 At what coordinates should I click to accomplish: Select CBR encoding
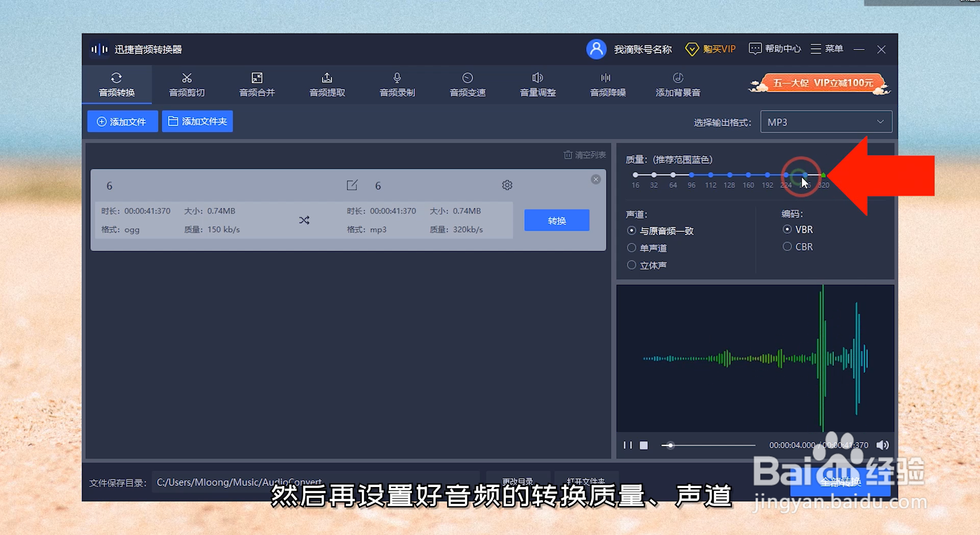pos(798,247)
